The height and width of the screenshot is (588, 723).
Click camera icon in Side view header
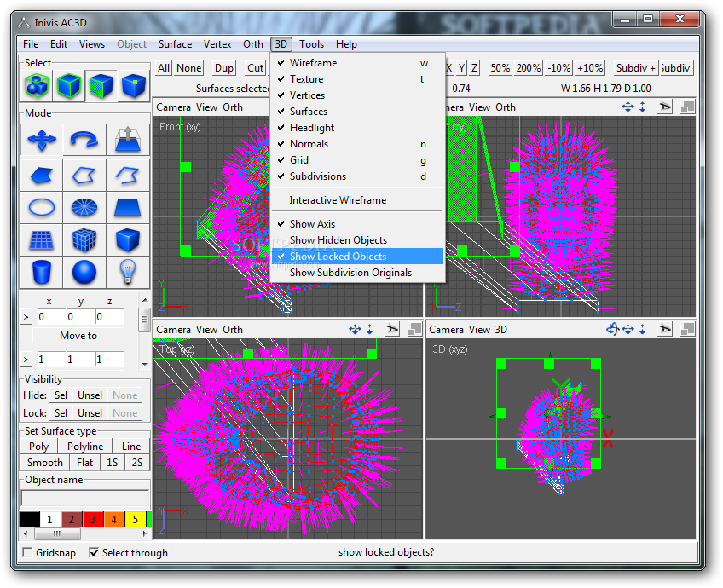[665, 107]
